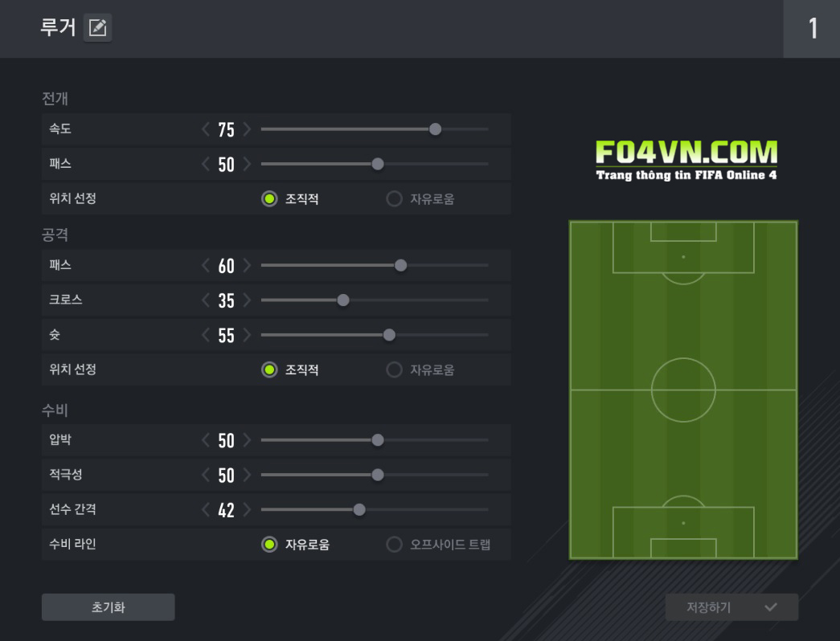Viewport: 840px width, 641px height.
Task: Increase 전개 속도 value with right arrow
Action: tap(247, 129)
